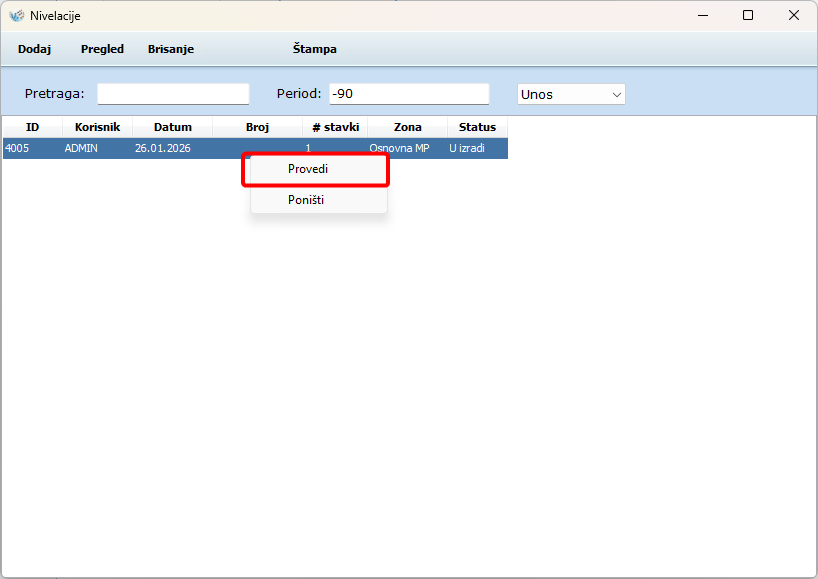
Task: Open the Dodaj menu
Action: pyautogui.click(x=34, y=49)
